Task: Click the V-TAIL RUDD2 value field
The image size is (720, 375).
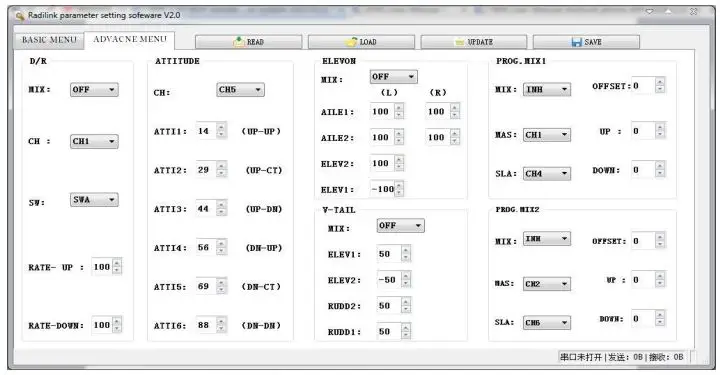Action: click(x=388, y=306)
